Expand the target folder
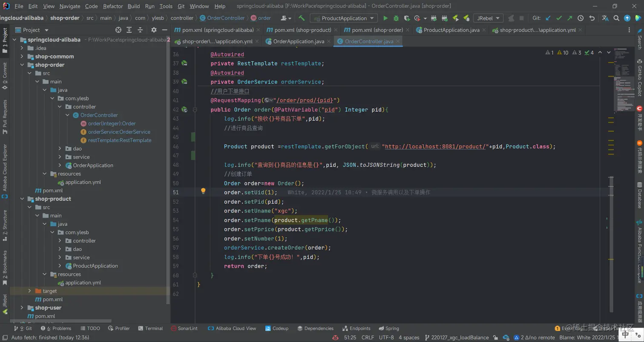 pyautogui.click(x=29, y=291)
